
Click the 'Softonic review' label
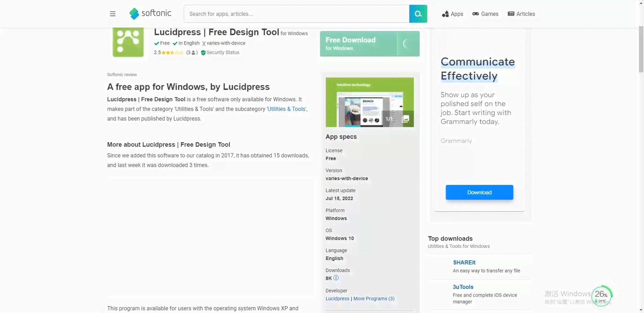(x=122, y=75)
